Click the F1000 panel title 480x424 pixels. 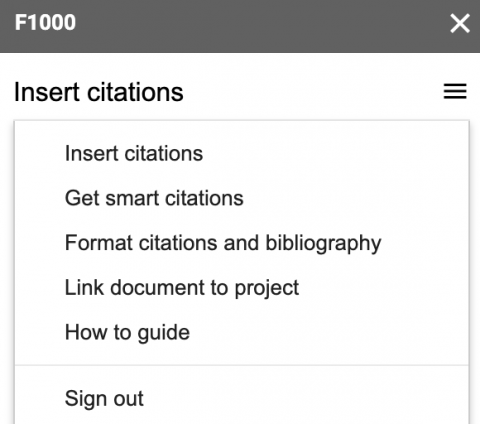coord(45,23)
